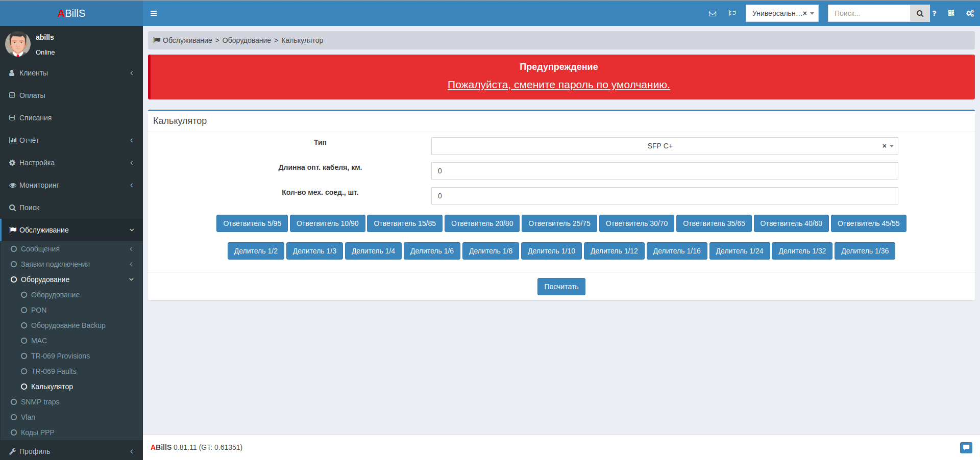Click the hamburger sidebar toggle icon
The image size is (980, 460).
click(154, 13)
